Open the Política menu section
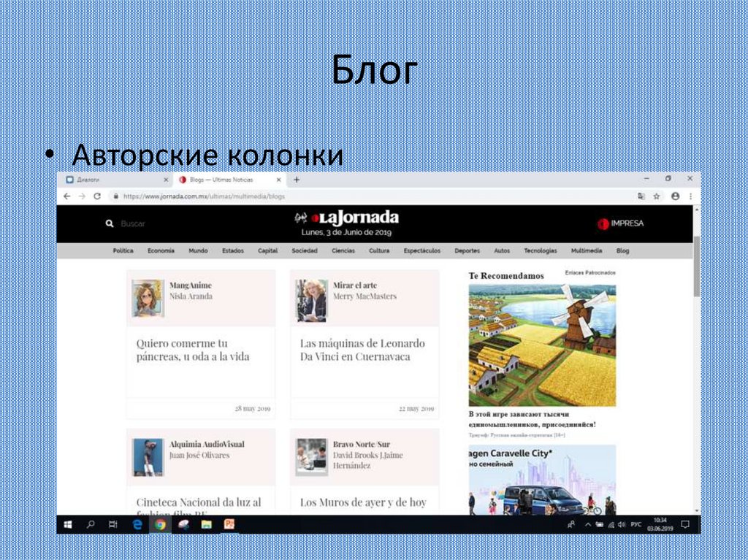The width and height of the screenshot is (748, 560). (123, 250)
